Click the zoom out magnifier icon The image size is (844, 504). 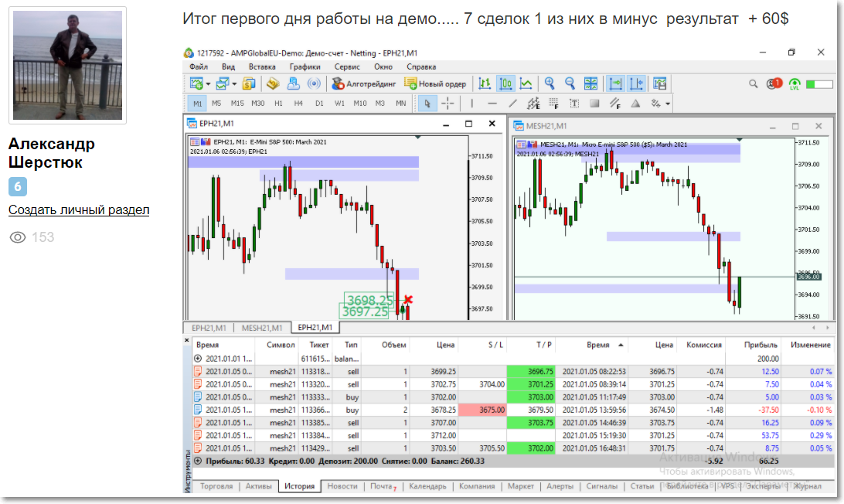pos(570,83)
